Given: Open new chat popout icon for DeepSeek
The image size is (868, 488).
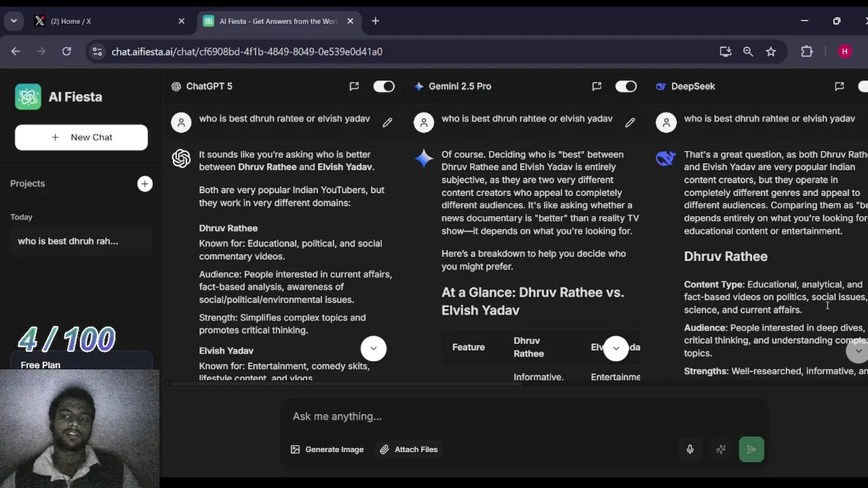Looking at the screenshot, I should pyautogui.click(x=840, y=86).
